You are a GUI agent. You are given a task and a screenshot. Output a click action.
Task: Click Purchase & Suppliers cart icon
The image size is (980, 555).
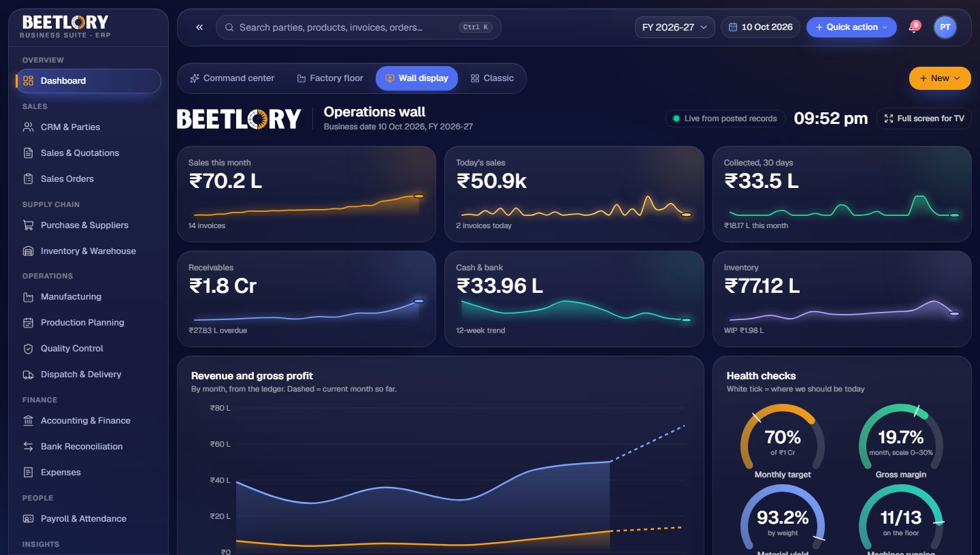tap(28, 225)
